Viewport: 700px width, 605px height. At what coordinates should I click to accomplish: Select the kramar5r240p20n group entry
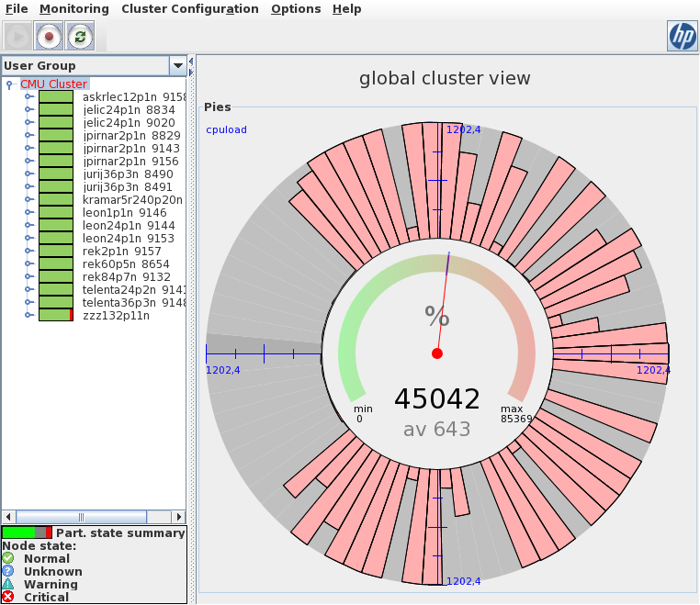[132, 199]
